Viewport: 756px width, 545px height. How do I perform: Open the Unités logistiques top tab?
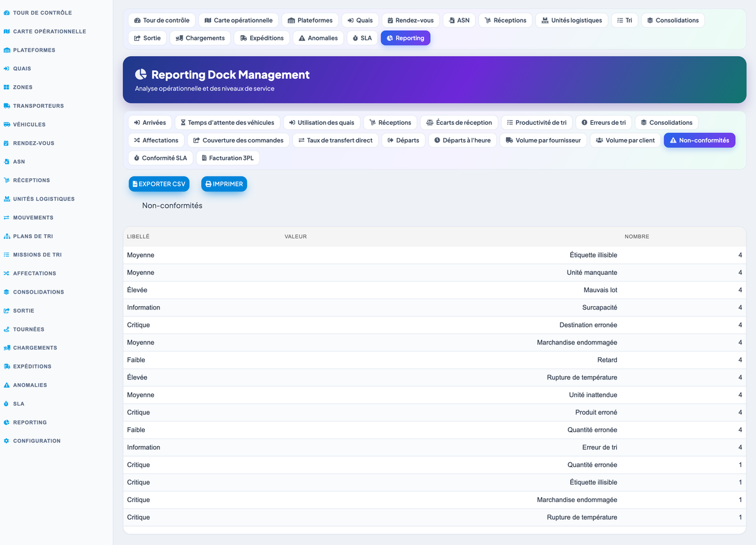point(571,20)
